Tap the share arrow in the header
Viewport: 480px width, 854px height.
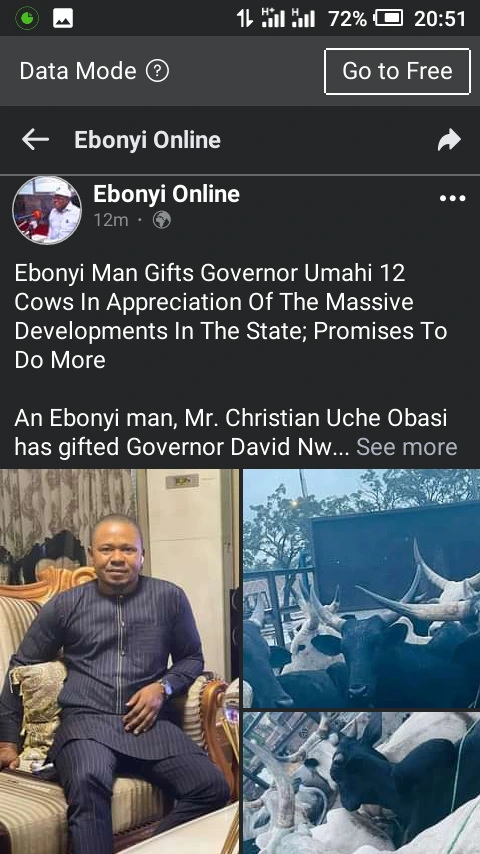coord(449,140)
